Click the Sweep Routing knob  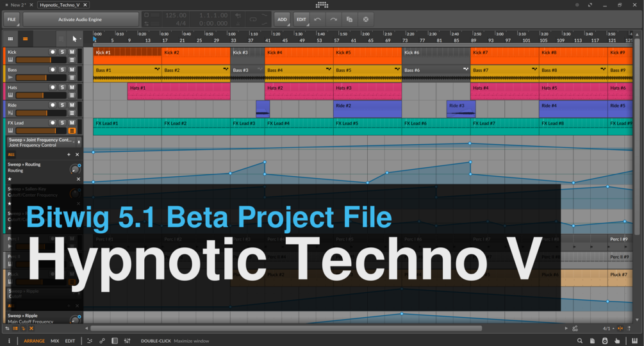tap(75, 169)
